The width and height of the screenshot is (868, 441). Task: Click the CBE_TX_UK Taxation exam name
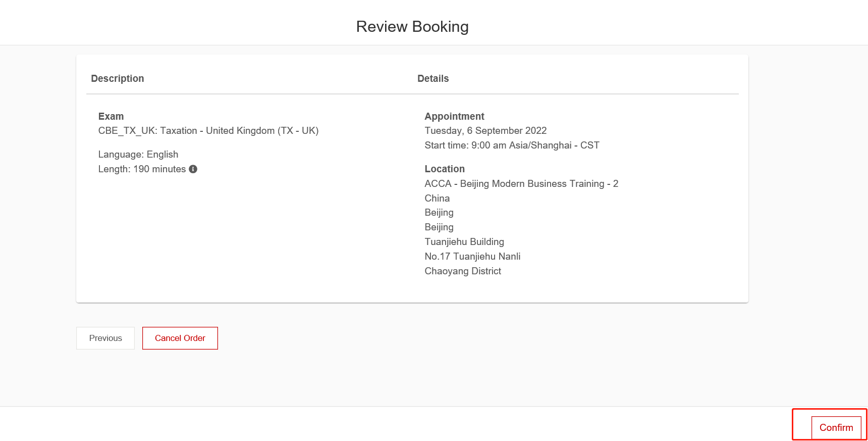coord(208,131)
